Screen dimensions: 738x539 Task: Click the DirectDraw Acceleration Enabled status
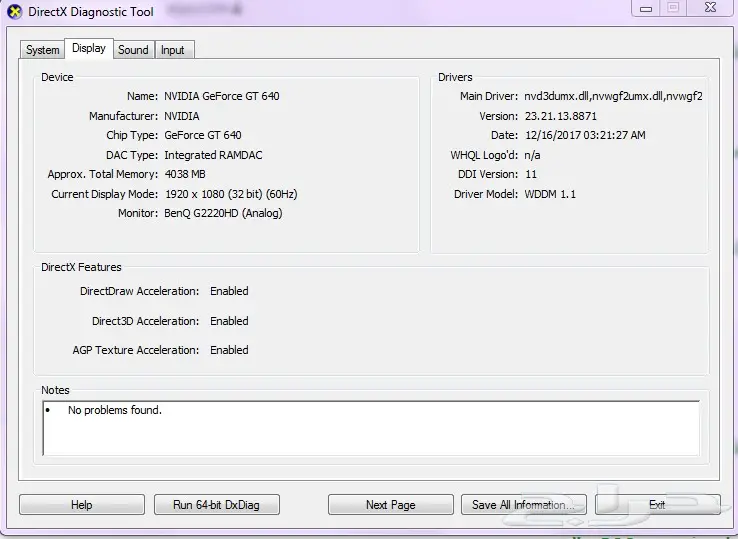229,292
